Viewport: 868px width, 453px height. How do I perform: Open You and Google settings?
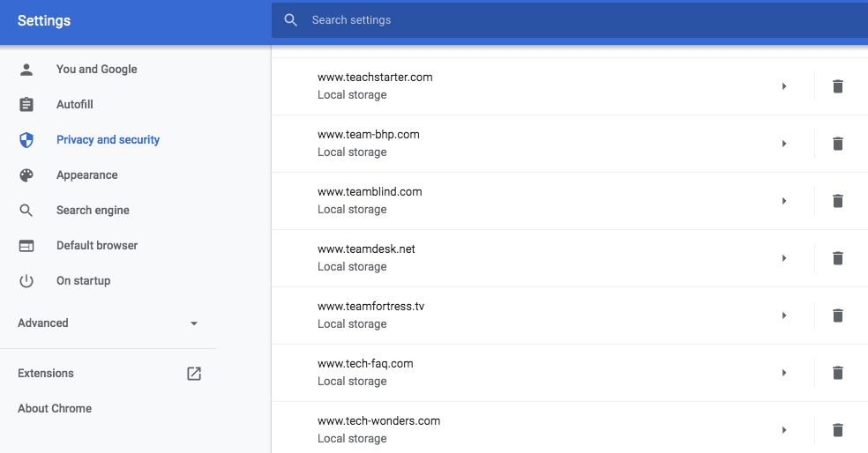tap(97, 69)
